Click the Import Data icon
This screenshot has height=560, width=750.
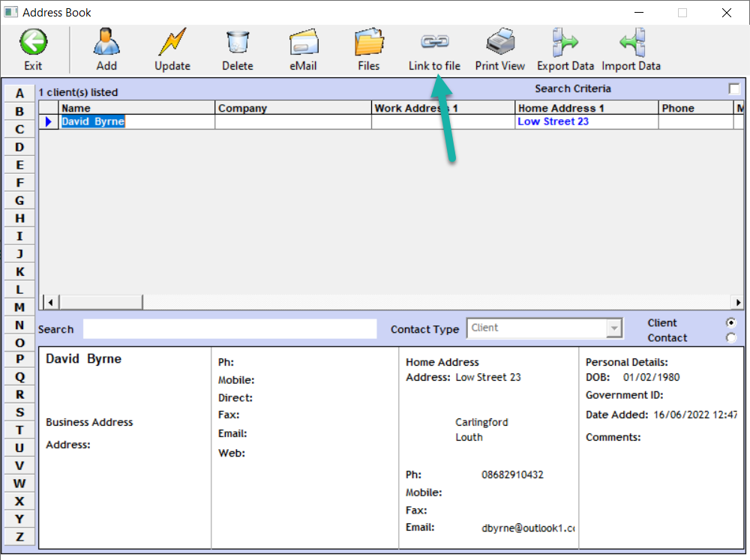click(x=631, y=42)
